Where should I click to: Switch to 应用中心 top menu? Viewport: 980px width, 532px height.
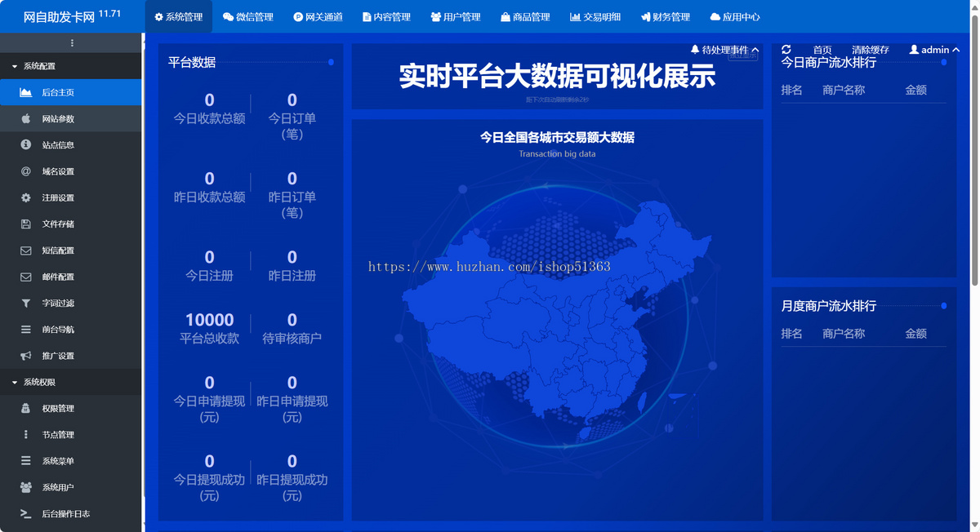click(x=735, y=16)
